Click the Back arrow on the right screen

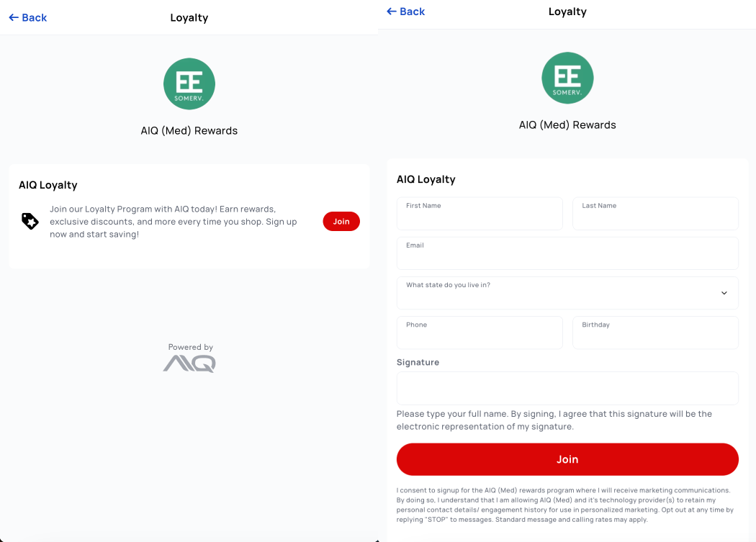click(392, 12)
